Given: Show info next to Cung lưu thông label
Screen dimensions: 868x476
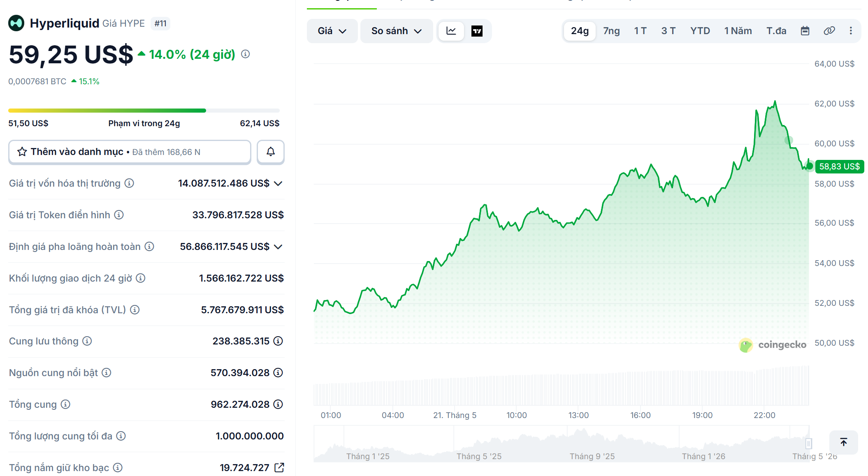Looking at the screenshot, I should (x=87, y=341).
